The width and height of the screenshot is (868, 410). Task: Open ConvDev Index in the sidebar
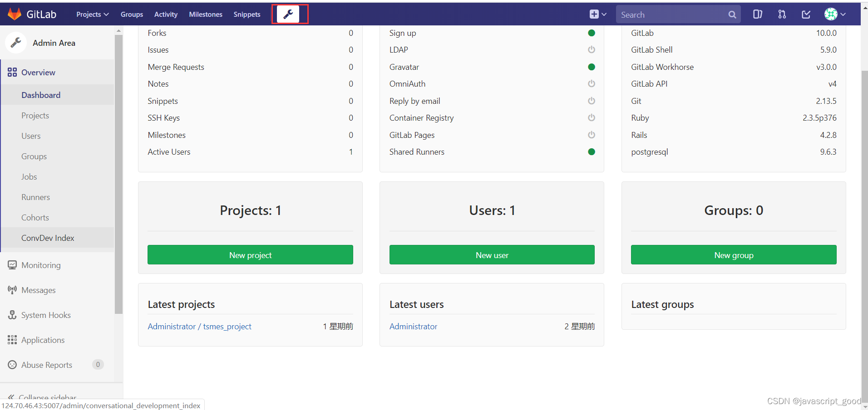click(48, 238)
